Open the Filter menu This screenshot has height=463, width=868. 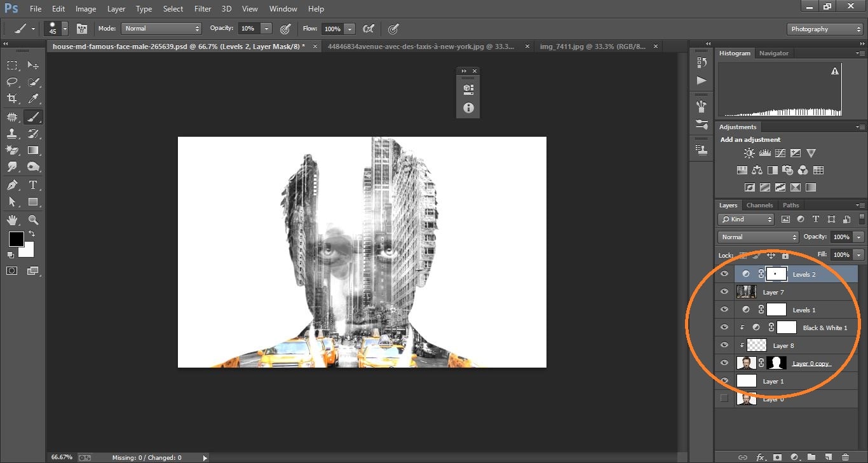pos(203,8)
